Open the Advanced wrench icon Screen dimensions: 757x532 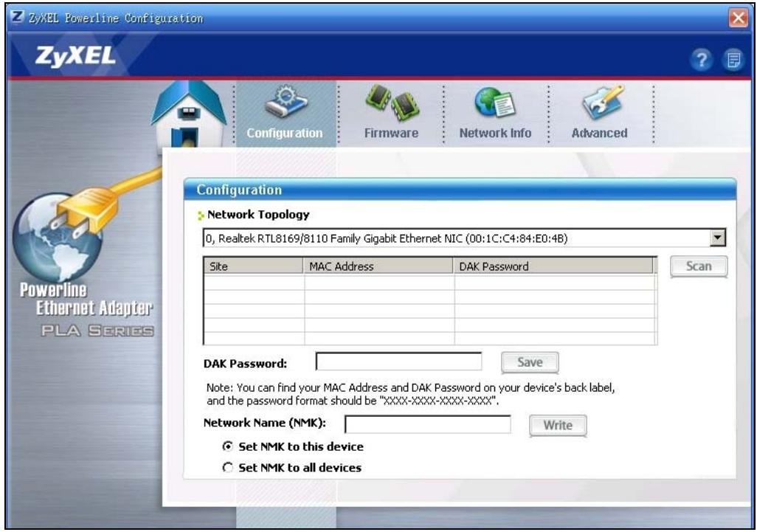pyautogui.click(x=603, y=102)
